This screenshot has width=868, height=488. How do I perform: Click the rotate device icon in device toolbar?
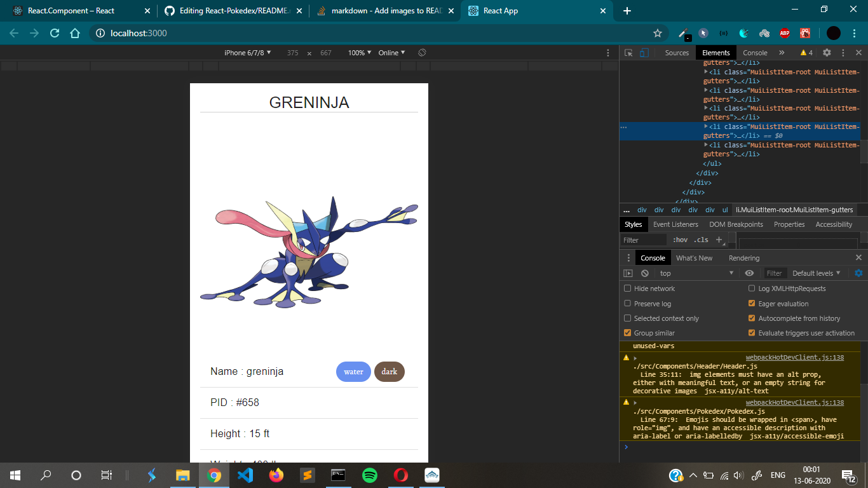point(422,53)
